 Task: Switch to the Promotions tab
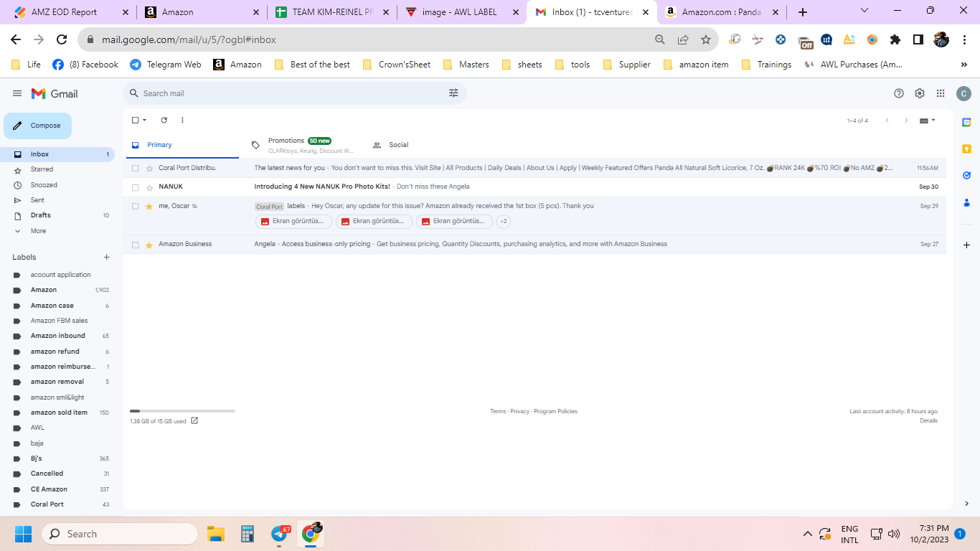(x=303, y=145)
